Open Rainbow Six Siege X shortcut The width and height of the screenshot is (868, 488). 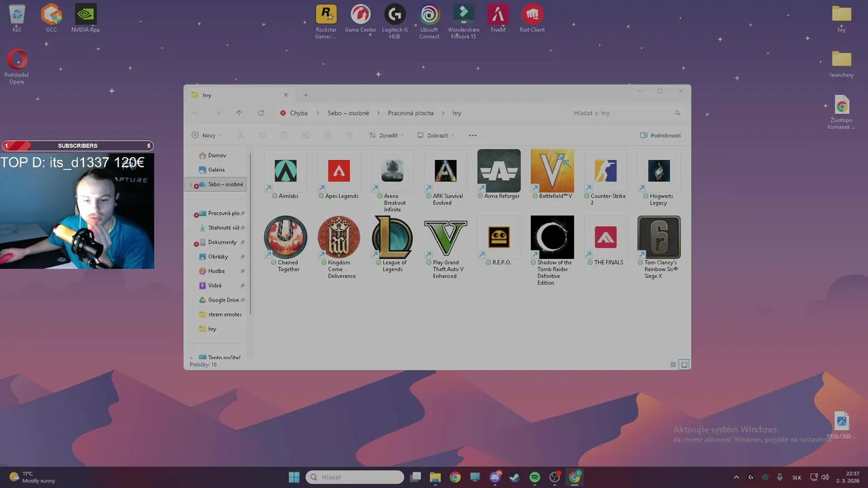point(659,248)
